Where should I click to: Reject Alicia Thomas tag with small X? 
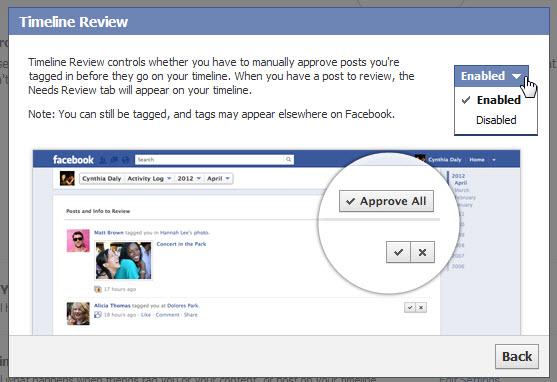(421, 307)
